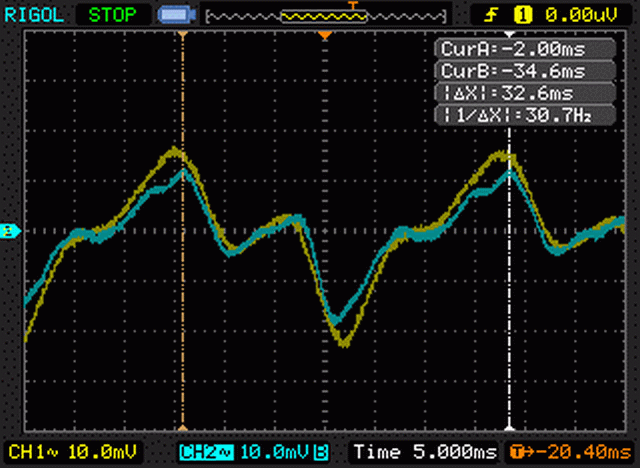
Task: Click the white cursor marker at grid top
Action: [x=509, y=34]
